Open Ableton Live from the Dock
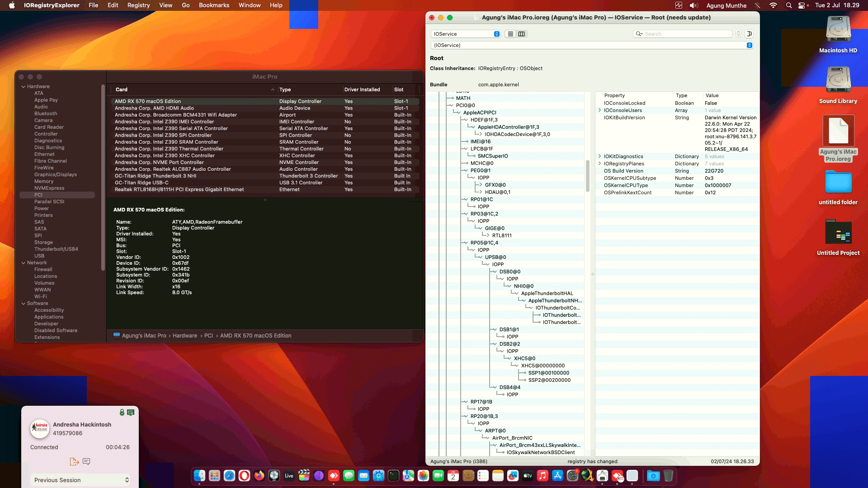 tap(289, 475)
